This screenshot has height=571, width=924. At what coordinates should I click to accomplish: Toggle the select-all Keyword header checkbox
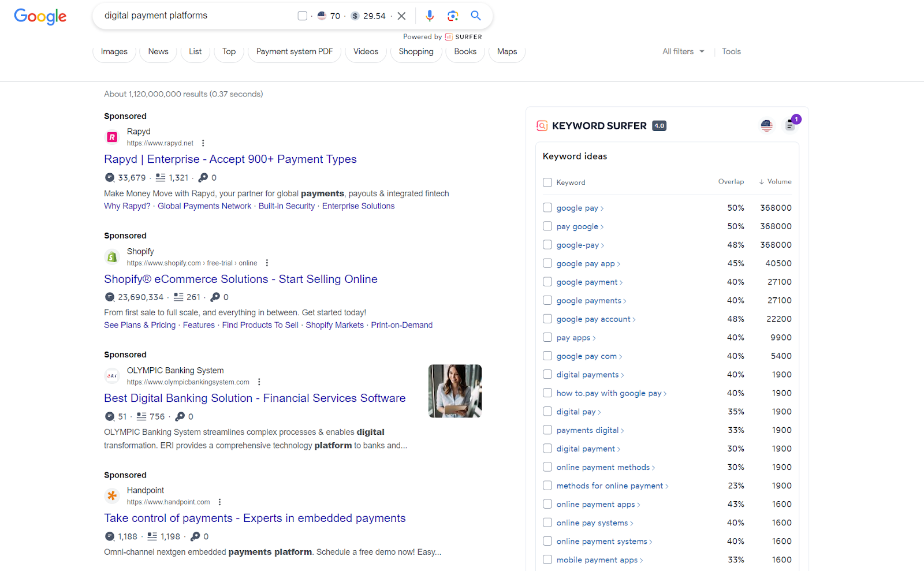(x=547, y=182)
